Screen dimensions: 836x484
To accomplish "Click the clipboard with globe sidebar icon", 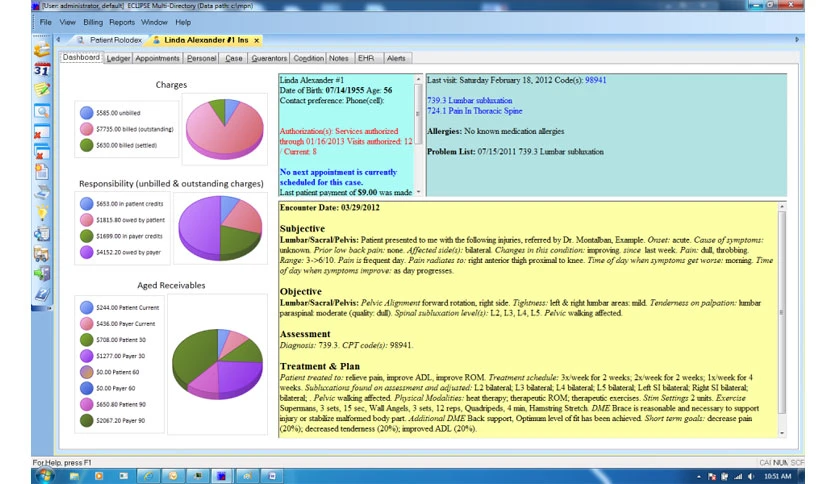I will point(42,233).
